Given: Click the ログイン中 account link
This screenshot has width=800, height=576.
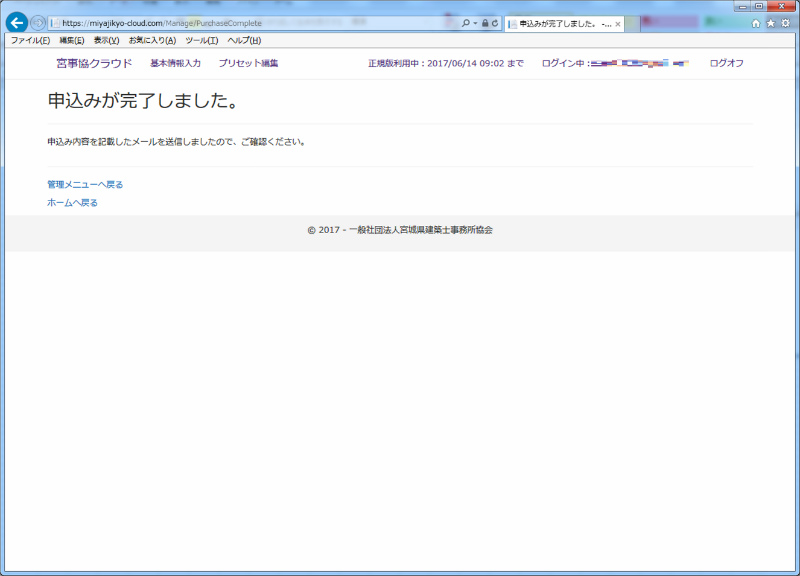Looking at the screenshot, I should click(x=615, y=63).
